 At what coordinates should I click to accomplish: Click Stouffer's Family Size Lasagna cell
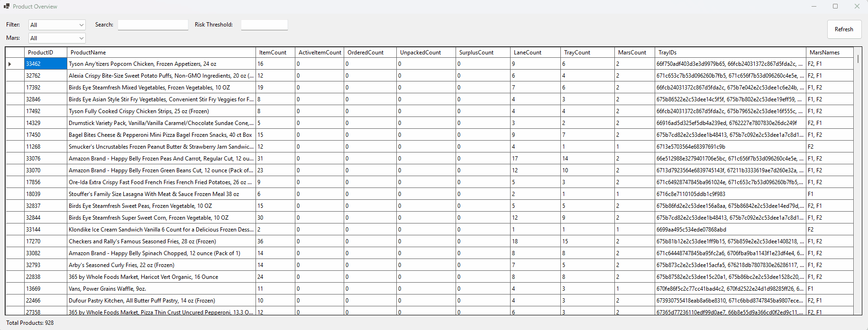click(x=161, y=194)
